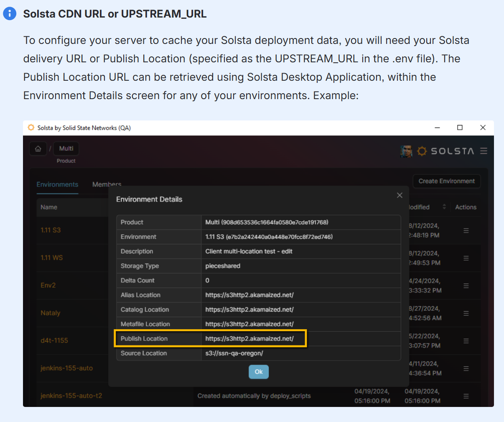Click the Multi product breadcrumb
The image size is (504, 422).
pyautogui.click(x=66, y=148)
